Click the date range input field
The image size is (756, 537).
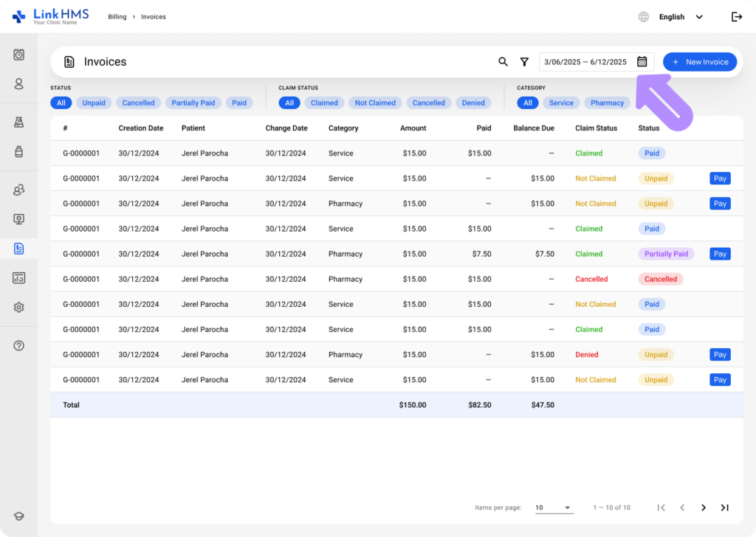tap(597, 62)
